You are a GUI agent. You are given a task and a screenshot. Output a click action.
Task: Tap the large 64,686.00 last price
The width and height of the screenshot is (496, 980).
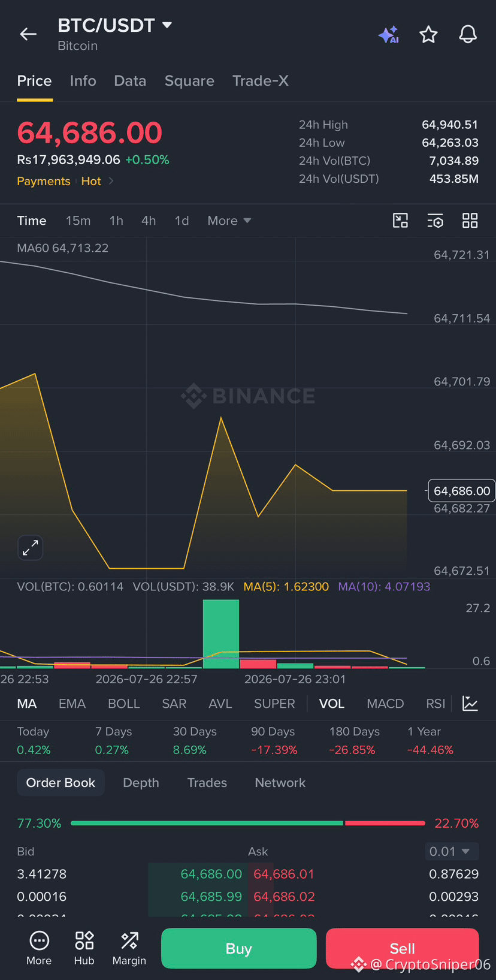tap(90, 132)
